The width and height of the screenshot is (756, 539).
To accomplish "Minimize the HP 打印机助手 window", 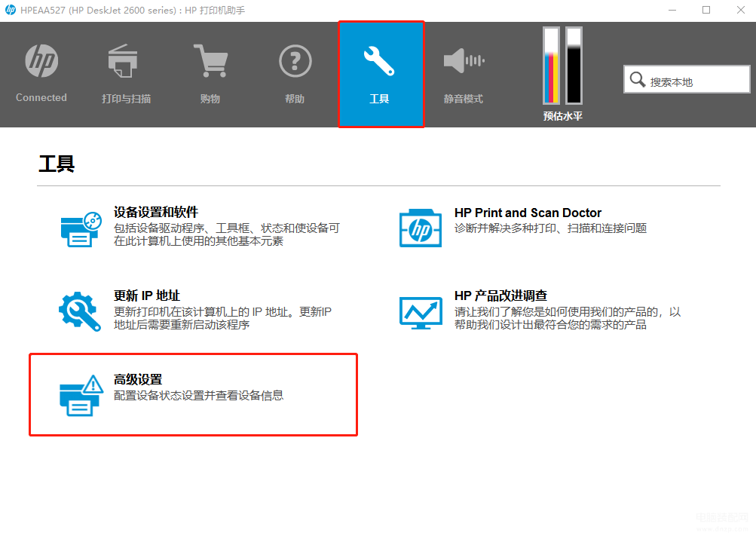I will [x=672, y=10].
